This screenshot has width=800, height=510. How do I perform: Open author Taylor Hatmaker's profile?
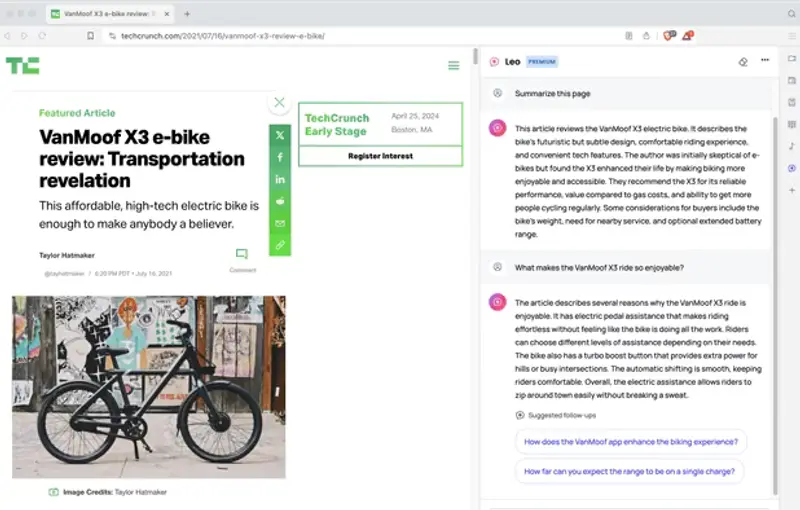67,255
